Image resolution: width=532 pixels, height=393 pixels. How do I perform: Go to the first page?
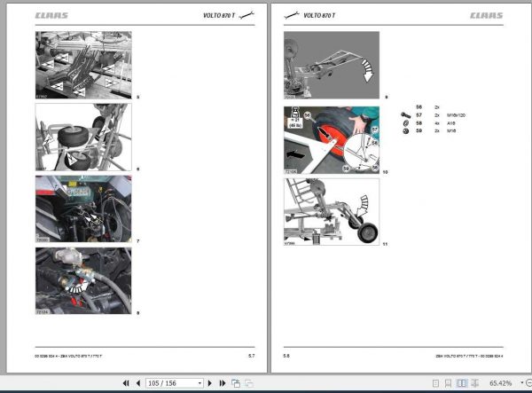point(126,383)
